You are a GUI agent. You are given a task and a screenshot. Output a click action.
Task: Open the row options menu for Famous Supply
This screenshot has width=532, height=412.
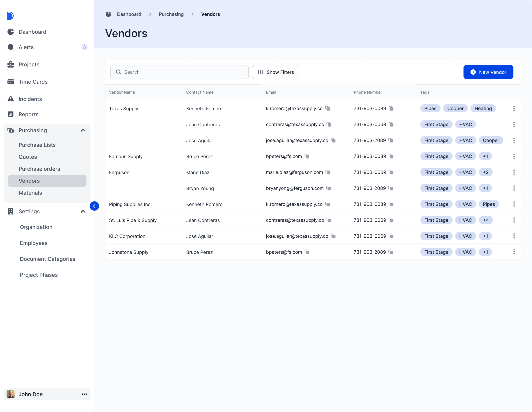click(514, 156)
